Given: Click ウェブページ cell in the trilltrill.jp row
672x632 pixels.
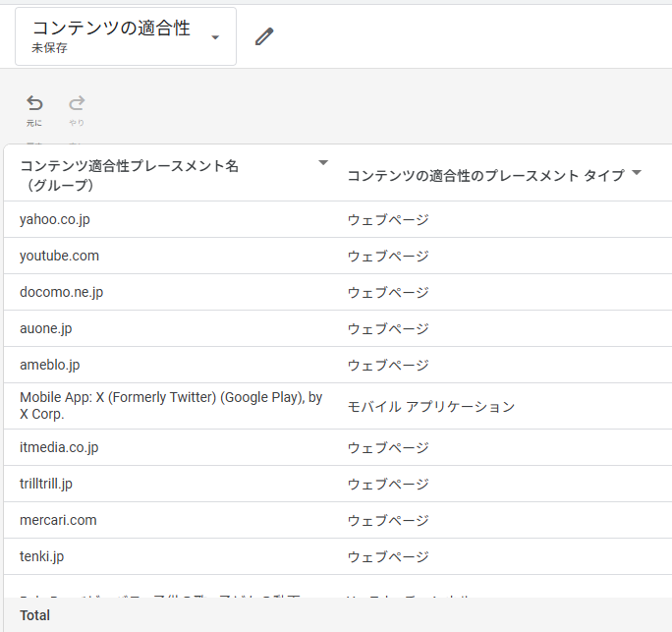Looking at the screenshot, I should click(388, 485).
